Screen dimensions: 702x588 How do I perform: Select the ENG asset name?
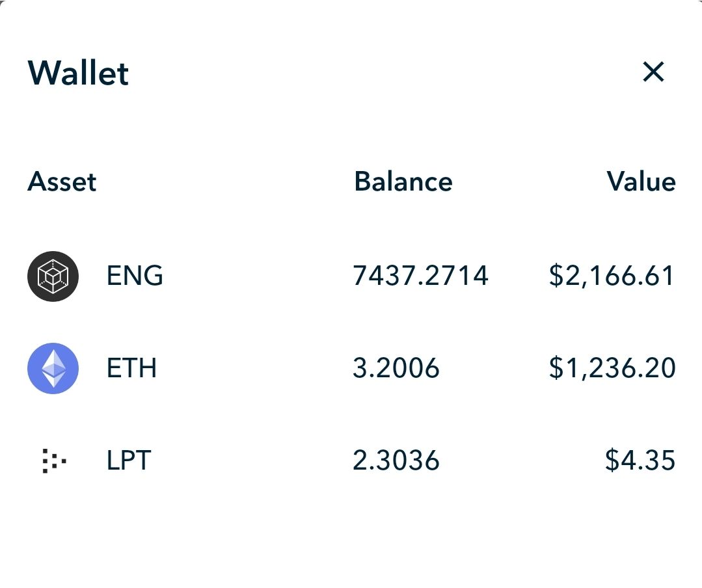pos(135,276)
